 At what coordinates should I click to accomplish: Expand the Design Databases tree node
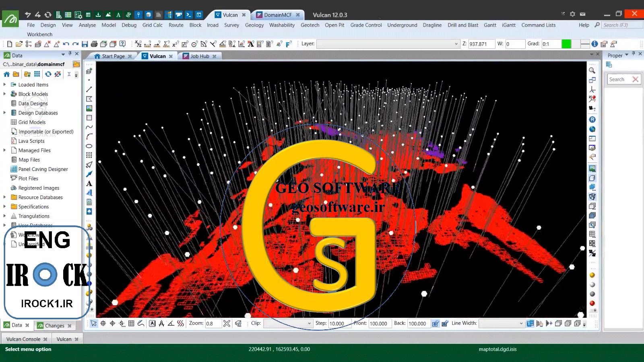pos(4,113)
